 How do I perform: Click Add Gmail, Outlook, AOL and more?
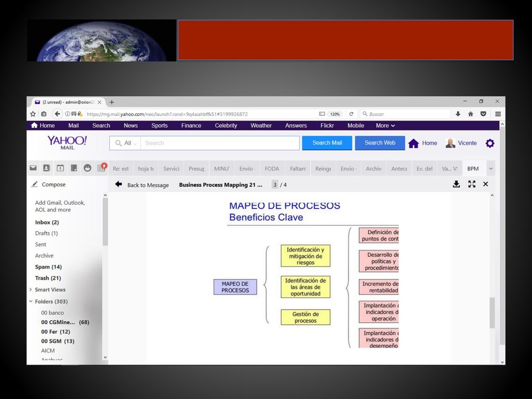click(60, 206)
